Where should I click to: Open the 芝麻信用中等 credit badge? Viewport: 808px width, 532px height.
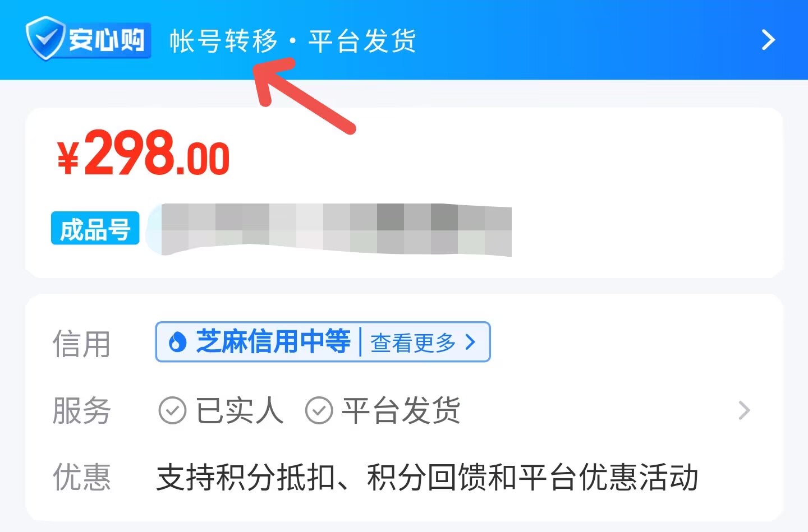click(x=323, y=341)
